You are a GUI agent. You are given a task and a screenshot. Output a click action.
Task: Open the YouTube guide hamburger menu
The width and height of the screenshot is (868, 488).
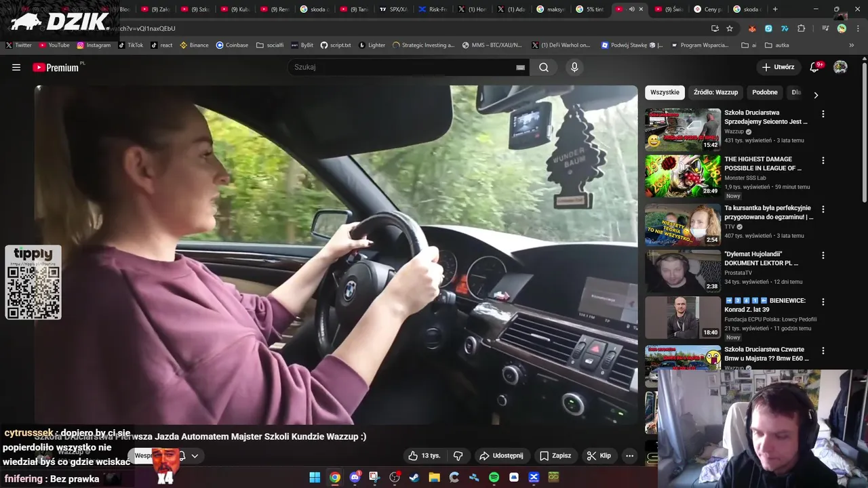[16, 67]
